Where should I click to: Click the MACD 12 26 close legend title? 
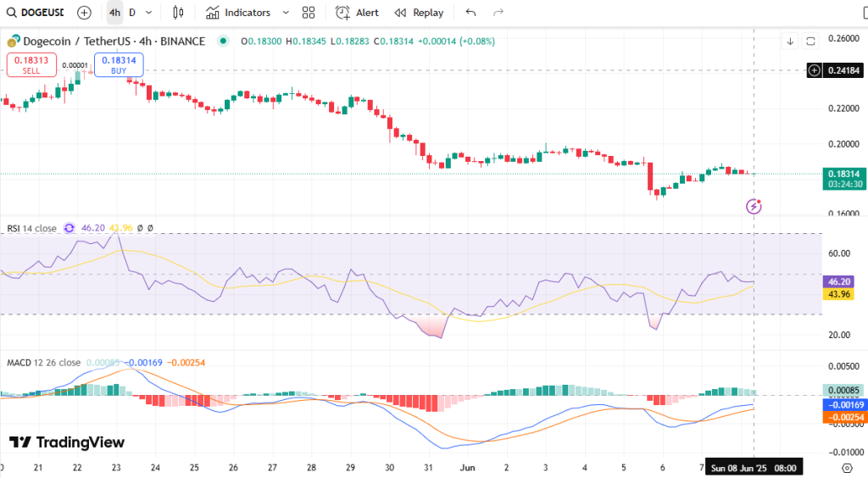pyautogui.click(x=44, y=363)
